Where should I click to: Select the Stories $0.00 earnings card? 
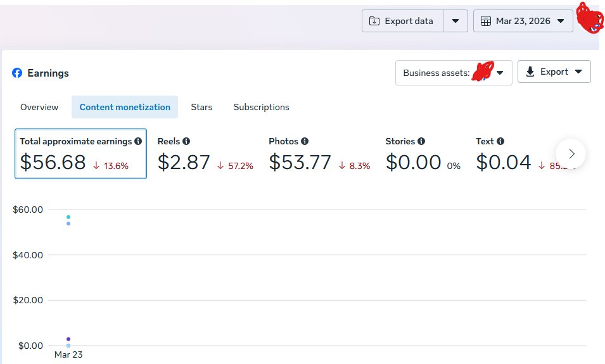[423, 154]
